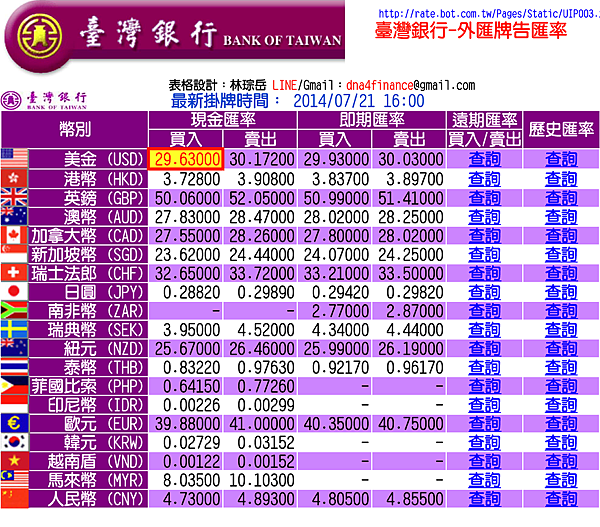Click the 幣別 currency column header
Image resolution: width=600 pixels, height=527 pixels.
(75, 129)
